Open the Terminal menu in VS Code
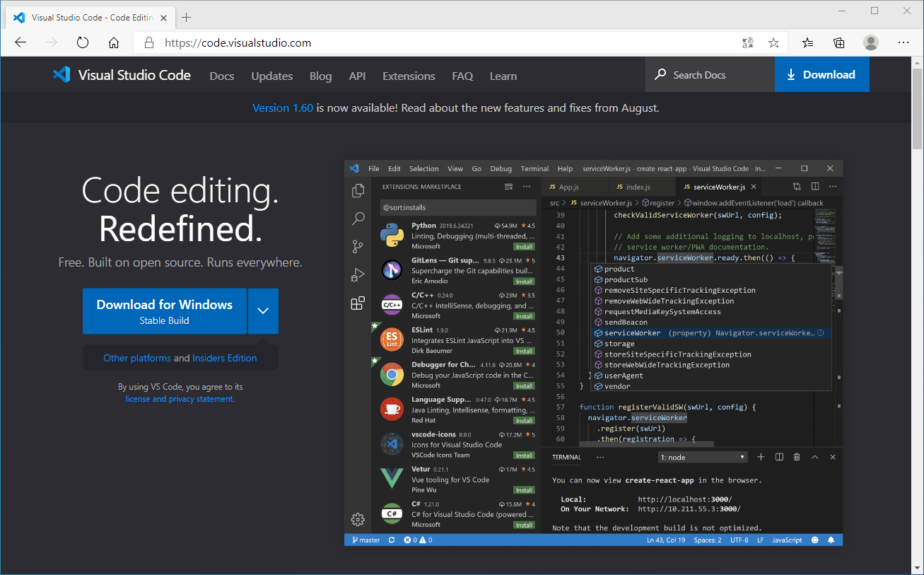924x575 pixels. coord(534,168)
